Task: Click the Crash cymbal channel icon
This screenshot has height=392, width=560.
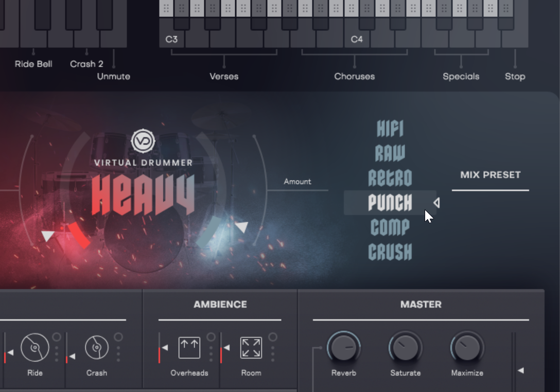Action: click(96, 347)
